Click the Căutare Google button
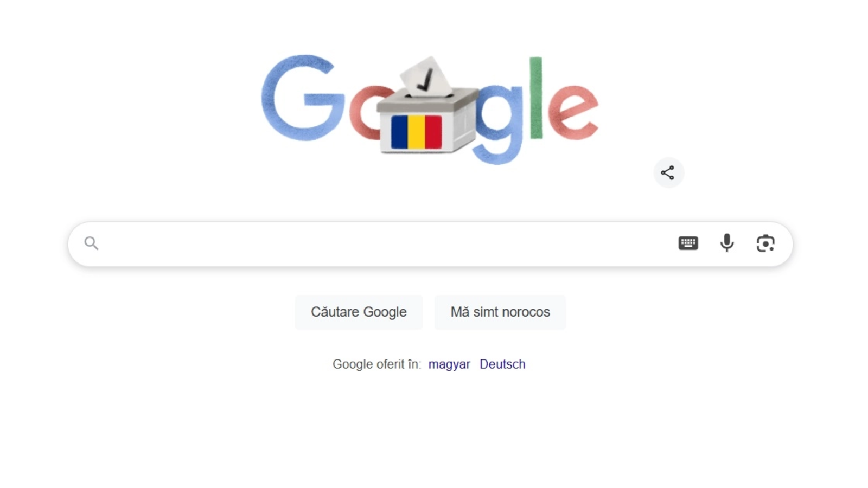Viewport: 868px width, 488px height. click(x=359, y=312)
